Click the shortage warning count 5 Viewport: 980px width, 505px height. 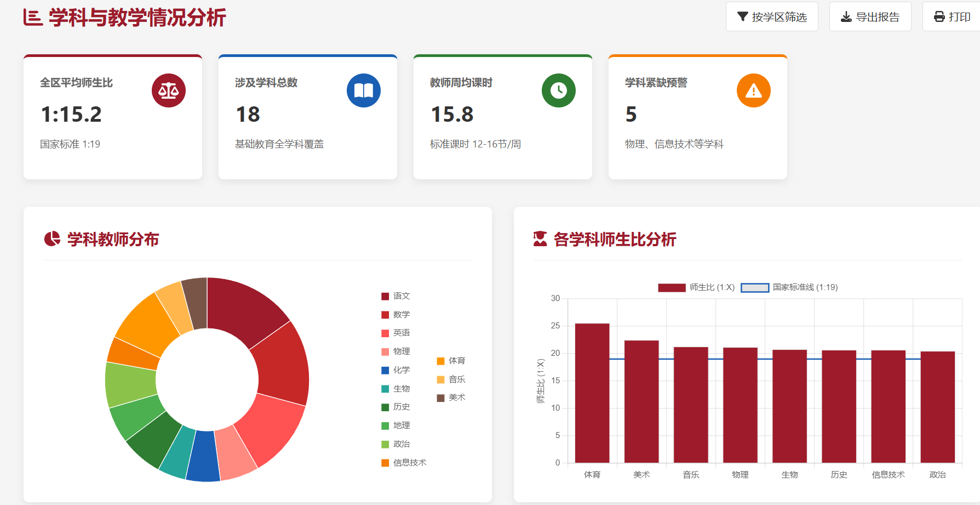pos(631,115)
